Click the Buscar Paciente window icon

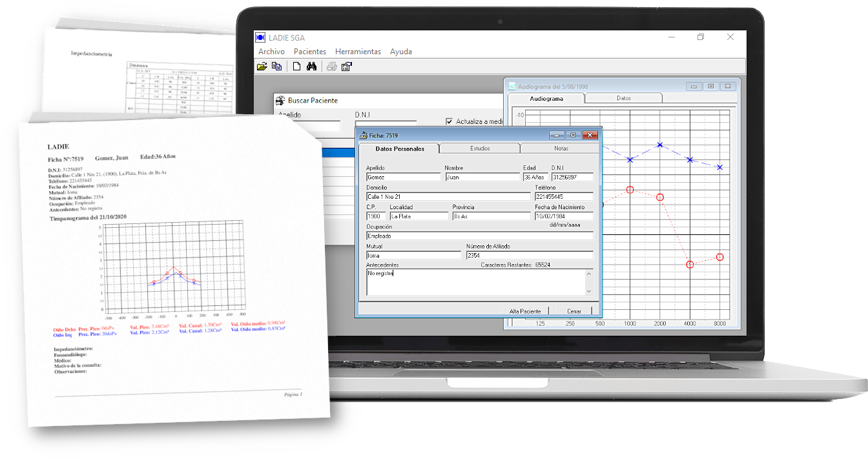(x=280, y=101)
